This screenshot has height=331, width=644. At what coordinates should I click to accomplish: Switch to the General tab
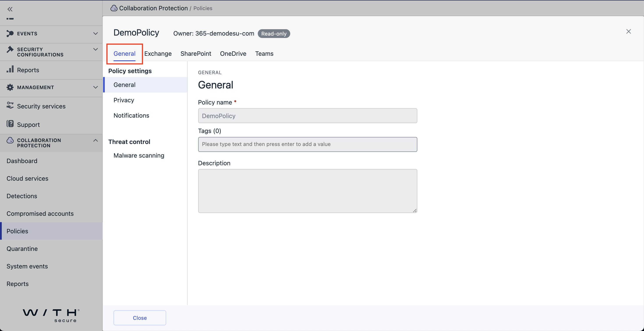(x=125, y=54)
